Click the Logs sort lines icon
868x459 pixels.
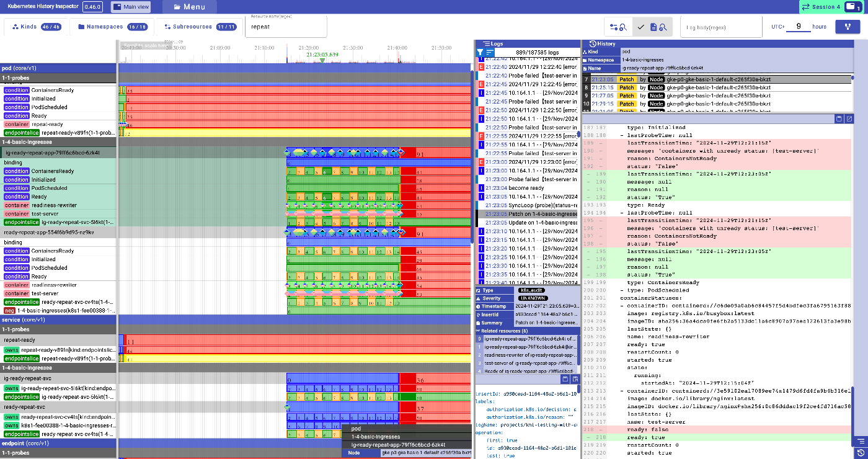pyautogui.click(x=490, y=53)
